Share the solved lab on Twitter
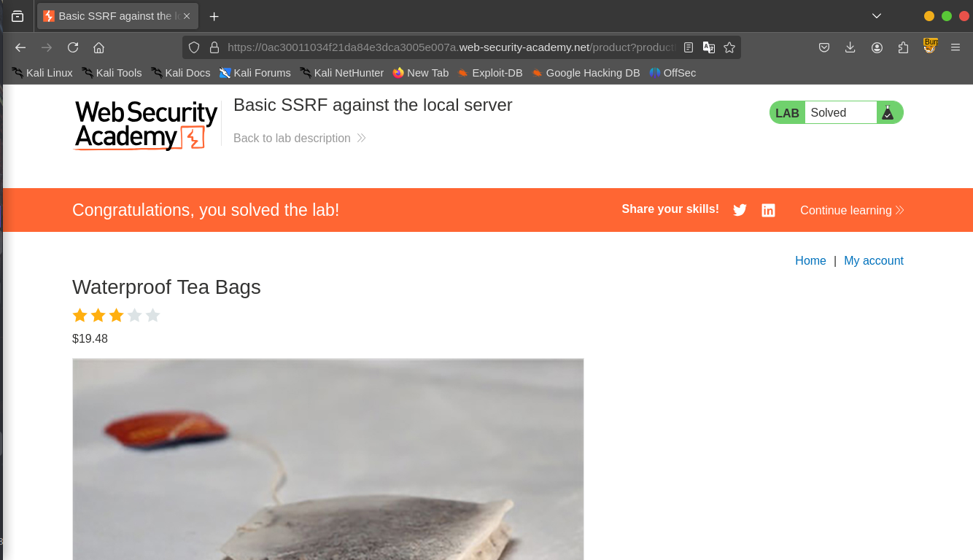This screenshot has width=973, height=560. pyautogui.click(x=740, y=210)
